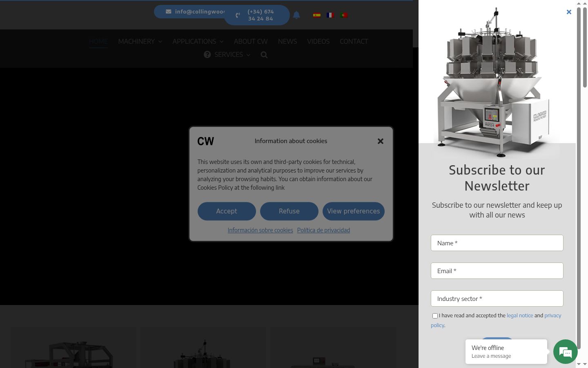Open the legal notice link
The height and width of the screenshot is (368, 588).
pyautogui.click(x=520, y=316)
